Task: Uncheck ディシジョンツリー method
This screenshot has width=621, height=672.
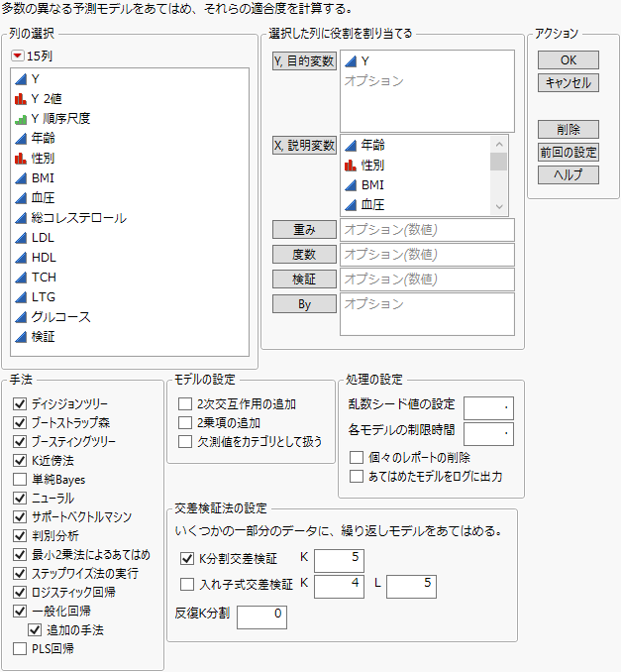Action: pyautogui.click(x=20, y=403)
